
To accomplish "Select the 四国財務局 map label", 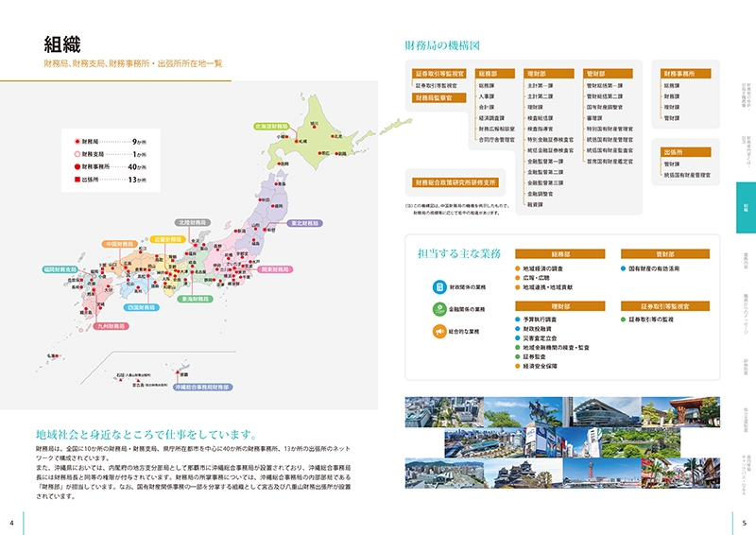I will coord(141,307).
